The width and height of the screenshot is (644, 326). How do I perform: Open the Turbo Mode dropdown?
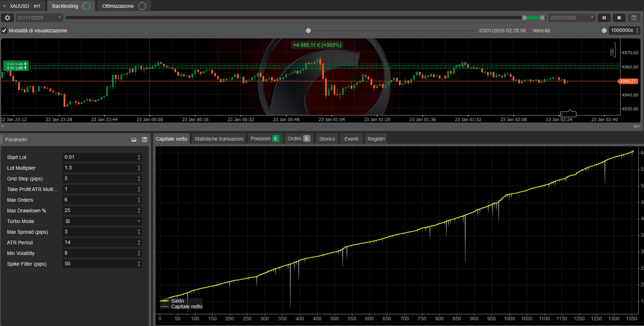coord(102,221)
